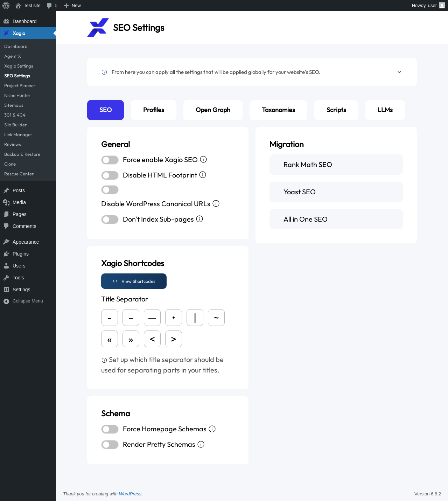The image size is (448, 501).
Task: Start All in One SEO migration
Action: pos(336,219)
